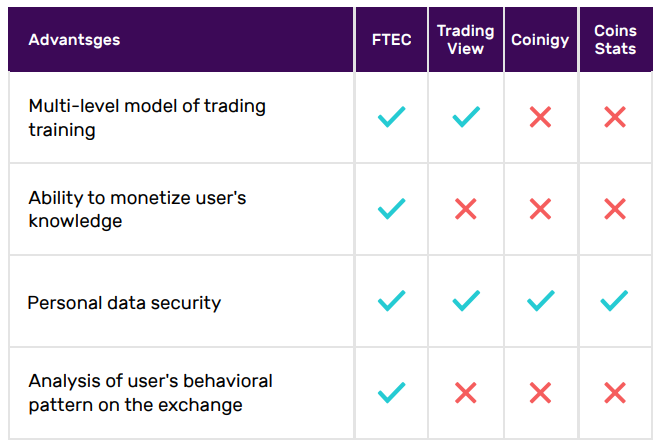
Task: Select the Coinigy column header
Action: point(540,39)
